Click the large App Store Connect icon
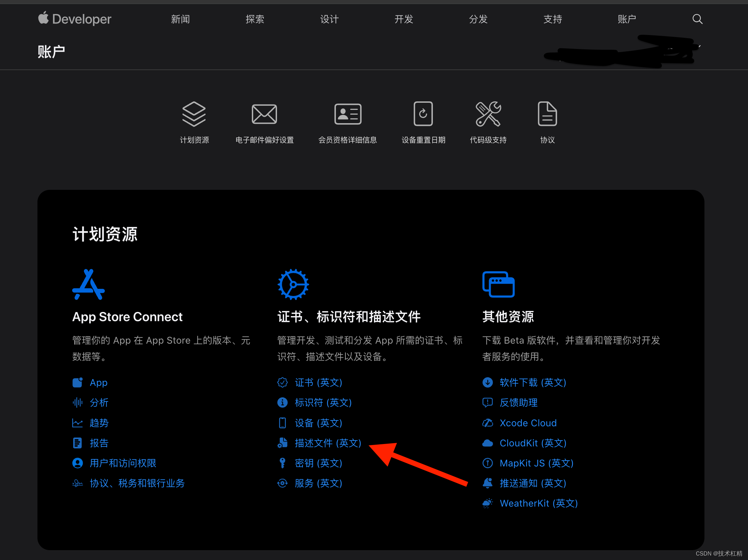The height and width of the screenshot is (560, 748). coord(88,284)
